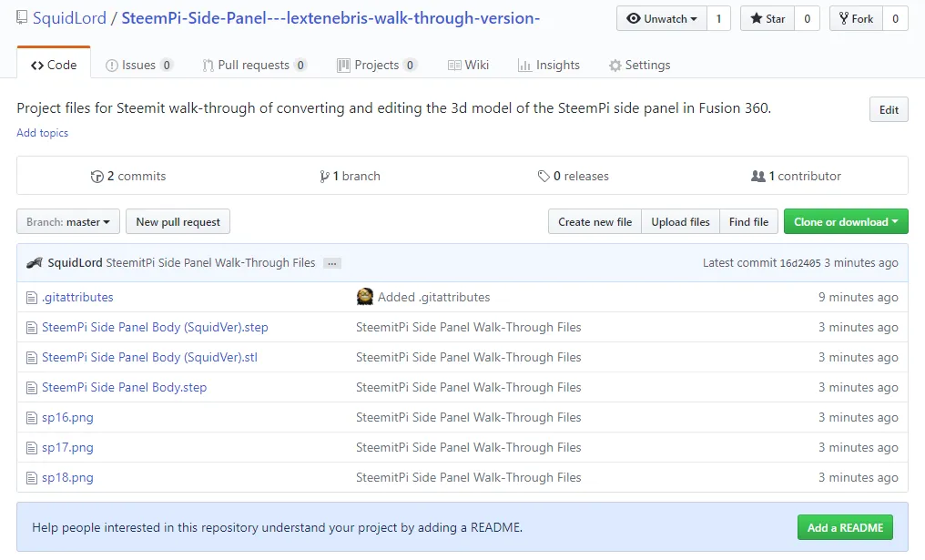Click 9 minutes ago in the .gitattributes row
This screenshot has height=560, width=925.
(x=859, y=298)
